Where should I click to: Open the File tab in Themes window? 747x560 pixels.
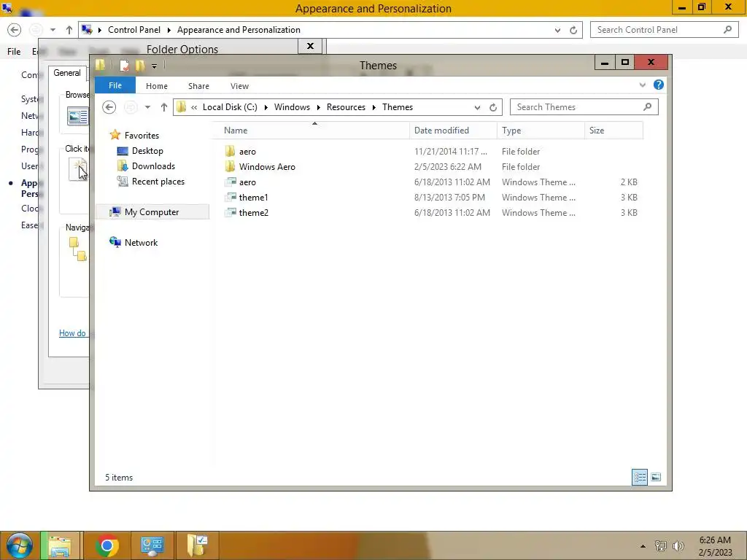(x=115, y=85)
